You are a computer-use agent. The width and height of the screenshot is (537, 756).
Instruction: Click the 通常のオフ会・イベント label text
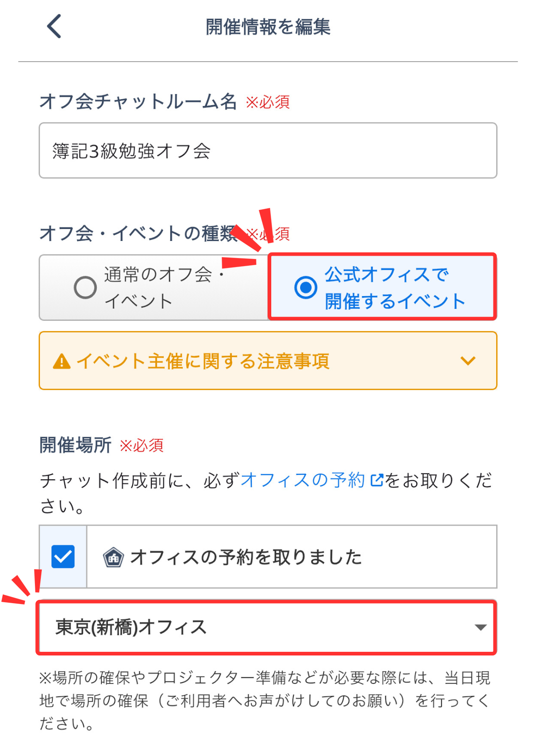click(x=158, y=288)
